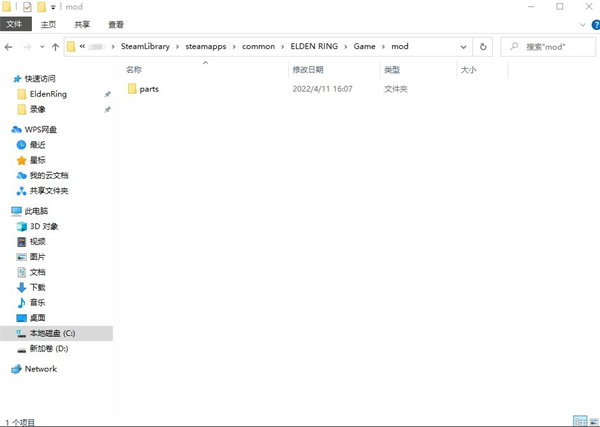Open 最近 under WPS网盘
600x427 pixels.
pyautogui.click(x=37, y=145)
